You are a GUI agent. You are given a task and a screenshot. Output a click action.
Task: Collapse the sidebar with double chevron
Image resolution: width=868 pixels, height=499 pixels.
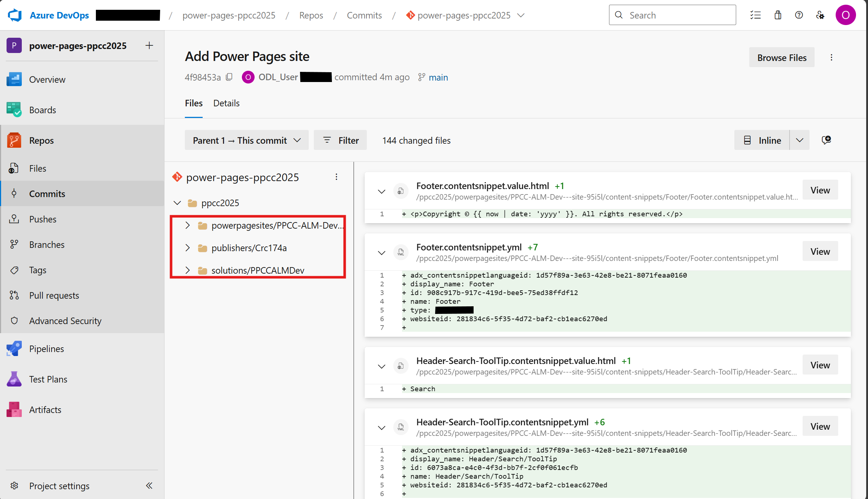149,486
